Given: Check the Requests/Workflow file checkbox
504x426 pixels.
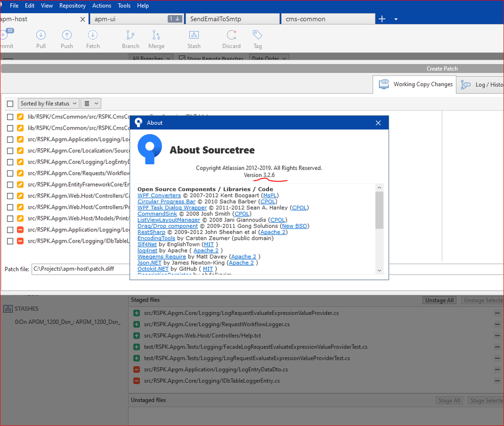Looking at the screenshot, I should pyautogui.click(x=10, y=173).
